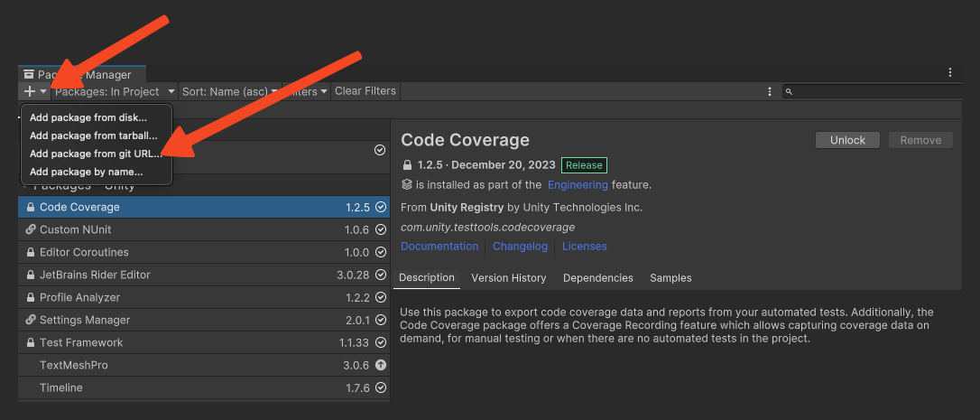Click the 1.1.33 version number

355,342
